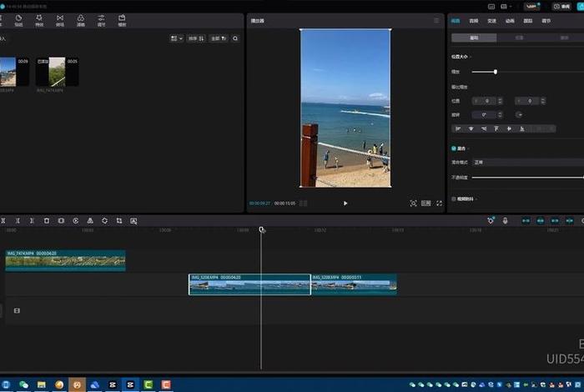Open the Stickers panel tab
Viewport: 584px width, 392px height.
[18, 21]
